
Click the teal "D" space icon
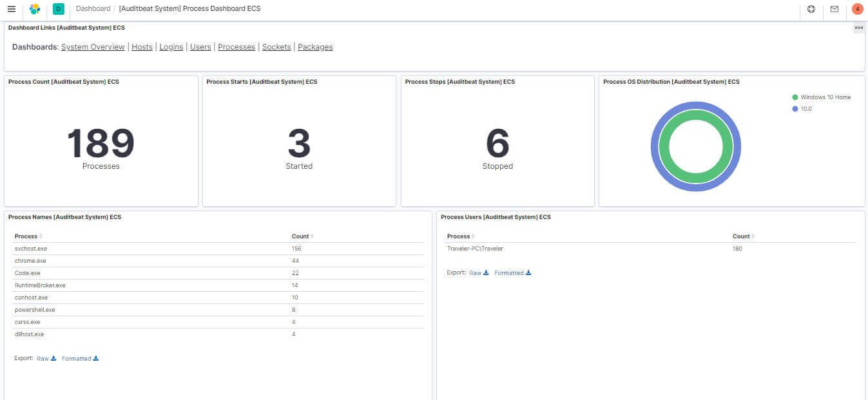point(57,8)
